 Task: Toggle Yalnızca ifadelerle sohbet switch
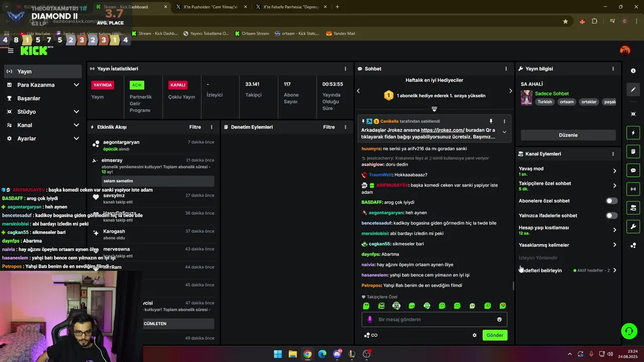[x=611, y=216]
